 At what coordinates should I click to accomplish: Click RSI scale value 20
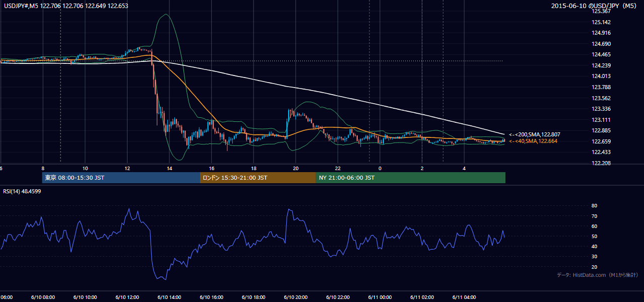tap(595, 267)
